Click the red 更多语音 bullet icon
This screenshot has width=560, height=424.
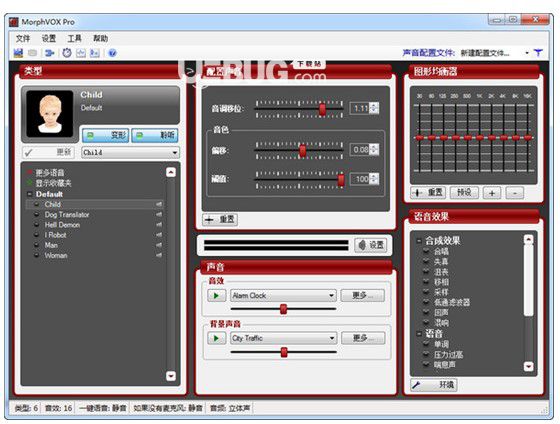pos(30,173)
